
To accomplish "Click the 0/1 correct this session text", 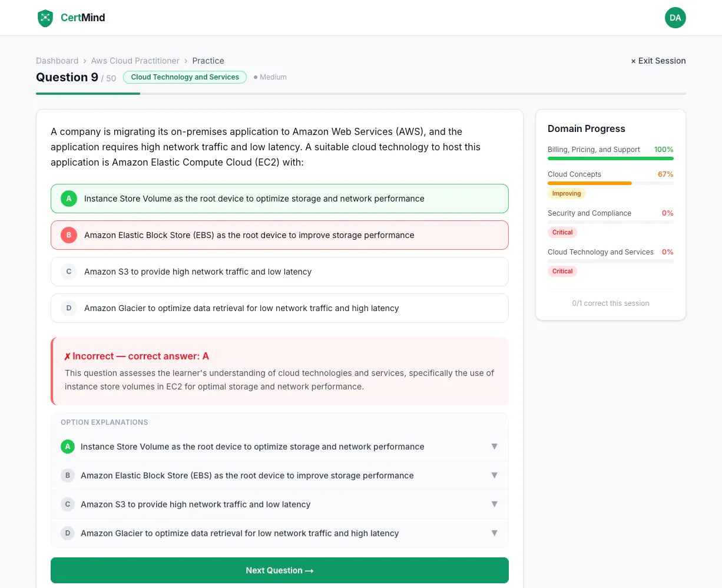I will pos(611,303).
